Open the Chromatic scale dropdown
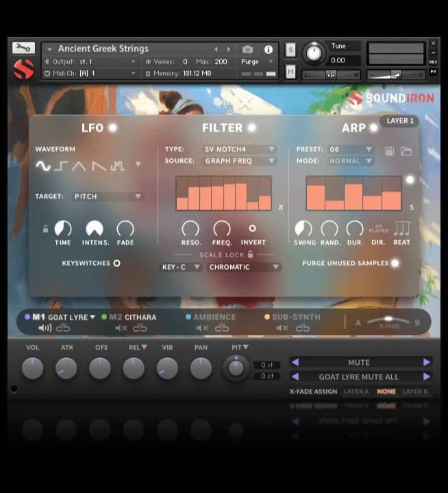448x493 pixels. (245, 267)
